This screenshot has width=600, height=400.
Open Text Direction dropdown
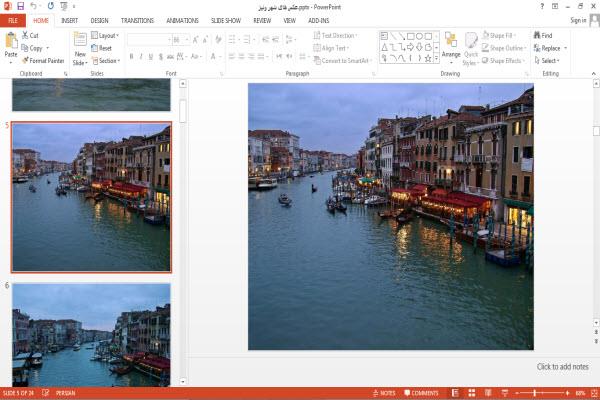[x=336, y=36]
